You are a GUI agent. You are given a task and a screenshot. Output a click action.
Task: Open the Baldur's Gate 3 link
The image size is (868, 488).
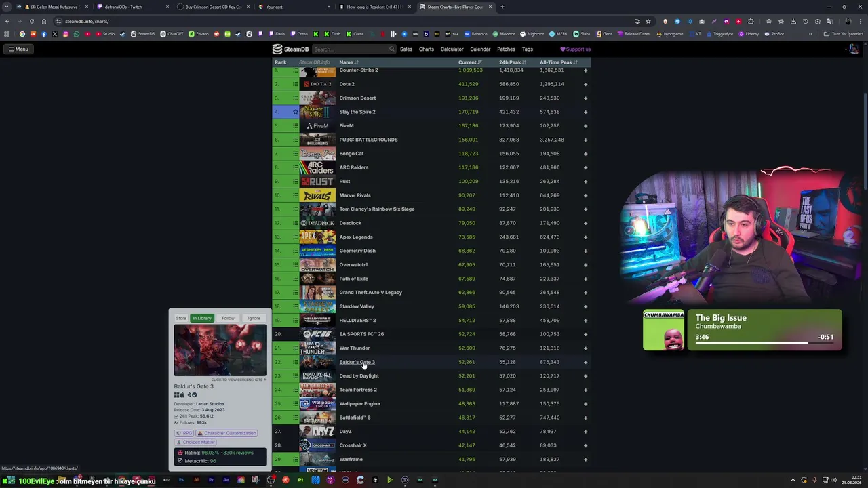[357, 362]
